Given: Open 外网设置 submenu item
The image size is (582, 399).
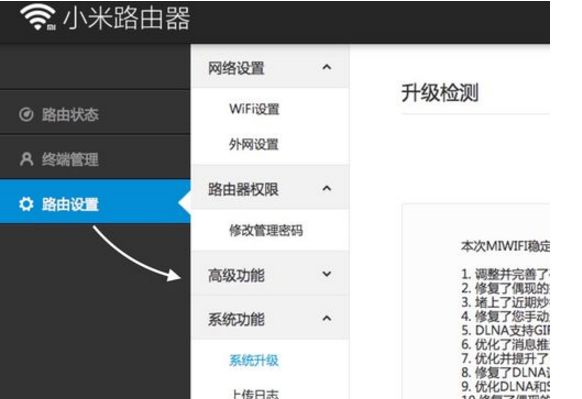Looking at the screenshot, I should tap(254, 144).
